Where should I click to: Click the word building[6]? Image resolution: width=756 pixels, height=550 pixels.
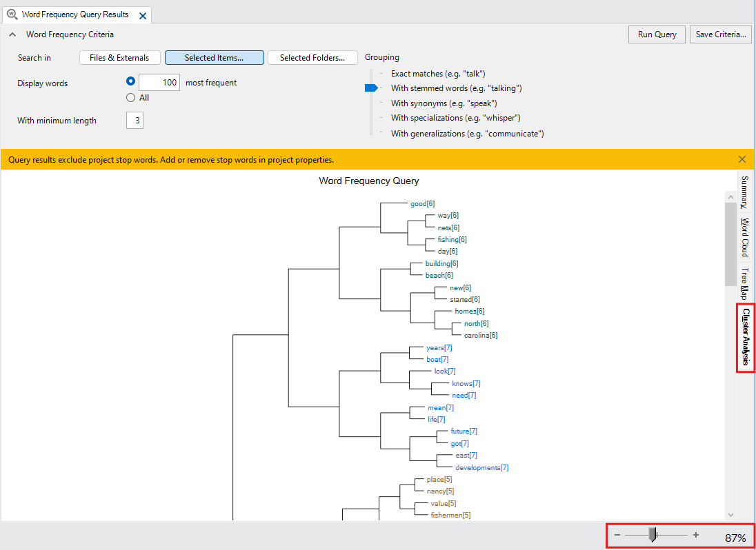click(441, 263)
